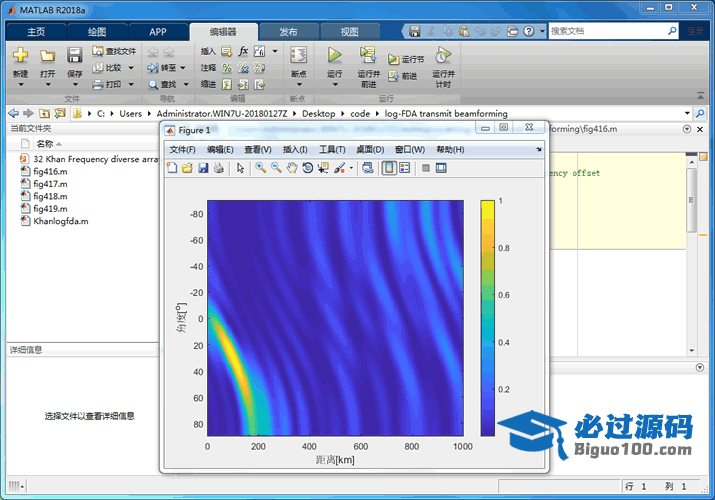Switch to the APP ribbon tab
The width and height of the screenshot is (715, 500).
click(x=158, y=32)
